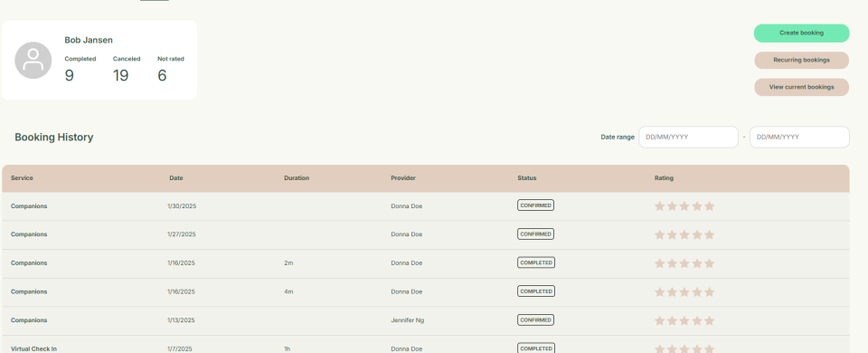The image size is (868, 353).
Task: Set the start date range field
Action: tap(688, 137)
